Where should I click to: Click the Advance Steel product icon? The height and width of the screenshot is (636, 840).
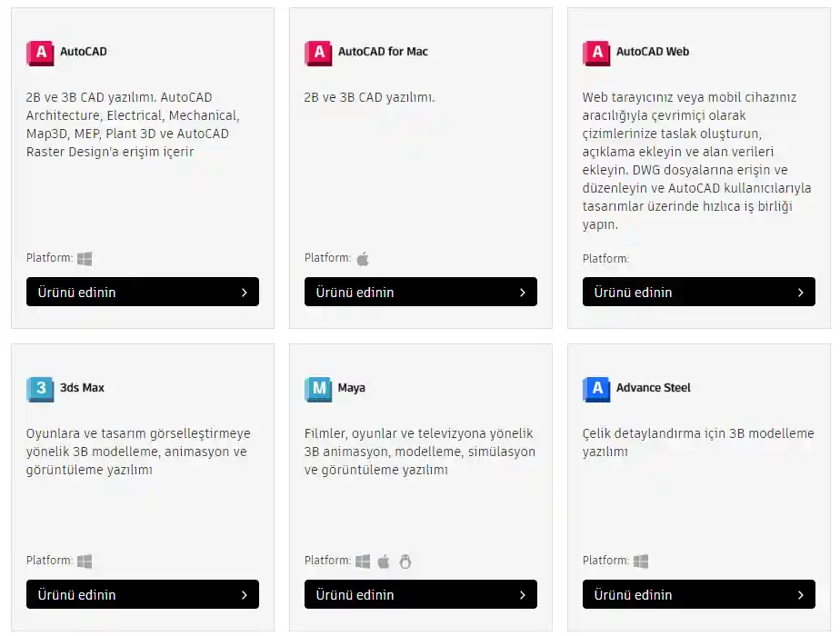pyautogui.click(x=596, y=389)
